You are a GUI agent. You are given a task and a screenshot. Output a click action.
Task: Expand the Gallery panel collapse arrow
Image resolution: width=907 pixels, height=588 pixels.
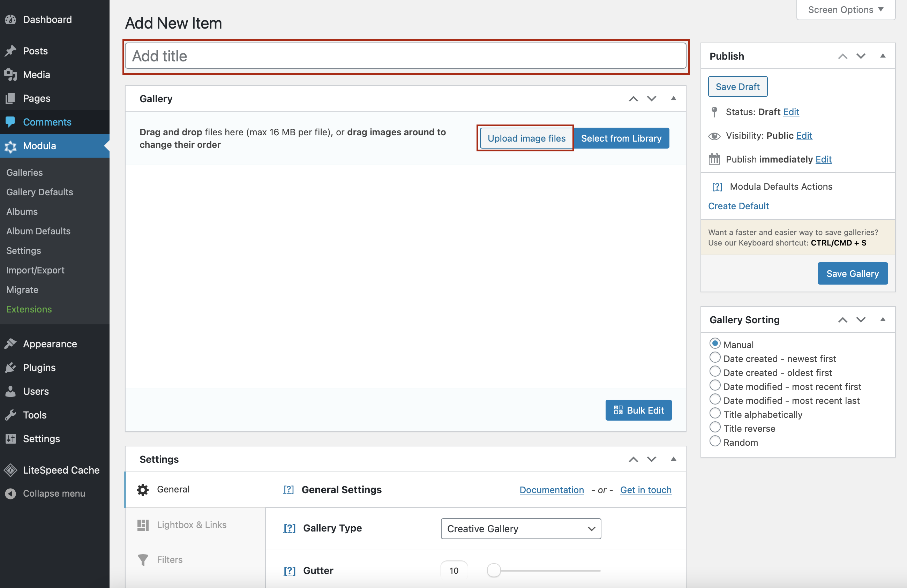[x=674, y=98]
